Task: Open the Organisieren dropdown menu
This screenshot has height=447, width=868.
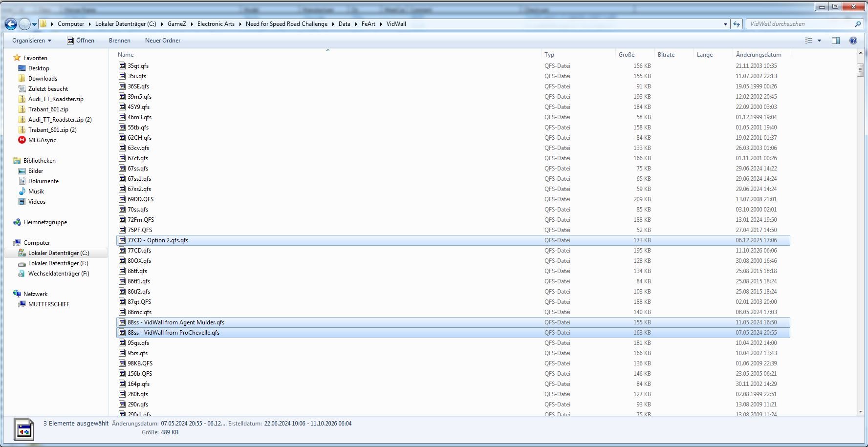Action: (32, 41)
